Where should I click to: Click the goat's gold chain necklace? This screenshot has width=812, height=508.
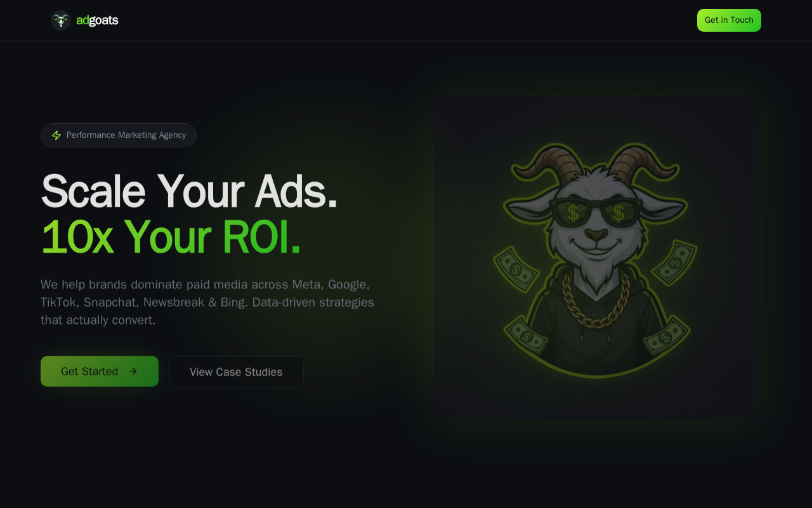[x=596, y=300]
